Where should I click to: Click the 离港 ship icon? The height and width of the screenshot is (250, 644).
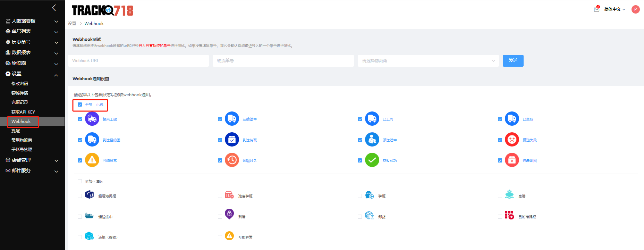click(x=509, y=194)
